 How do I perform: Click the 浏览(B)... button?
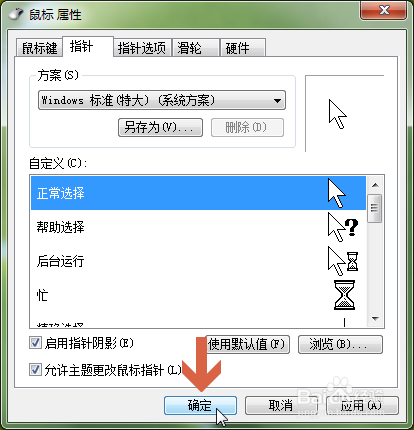(x=340, y=344)
